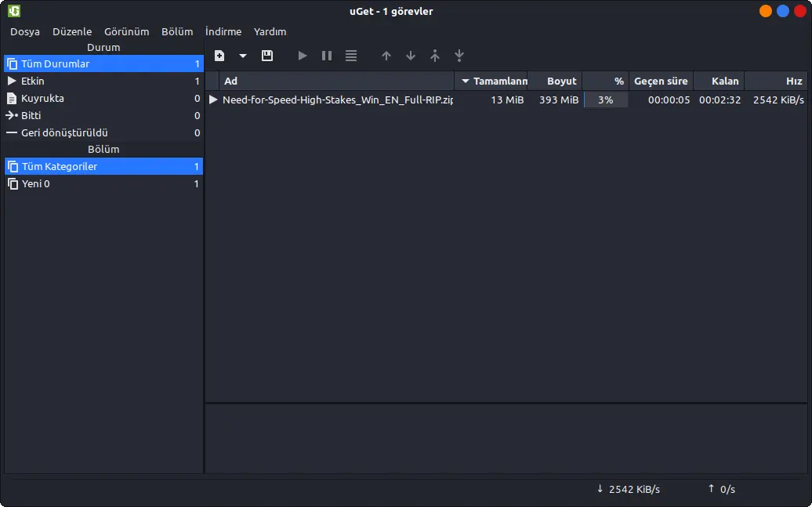Click the pause download toolbar icon
The height and width of the screenshot is (507, 812).
327,56
